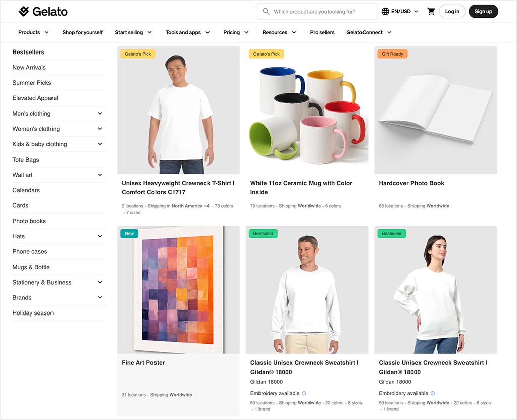This screenshot has width=517, height=420.
Task: Expand Stationery & Business chevron
Action: [100, 282]
